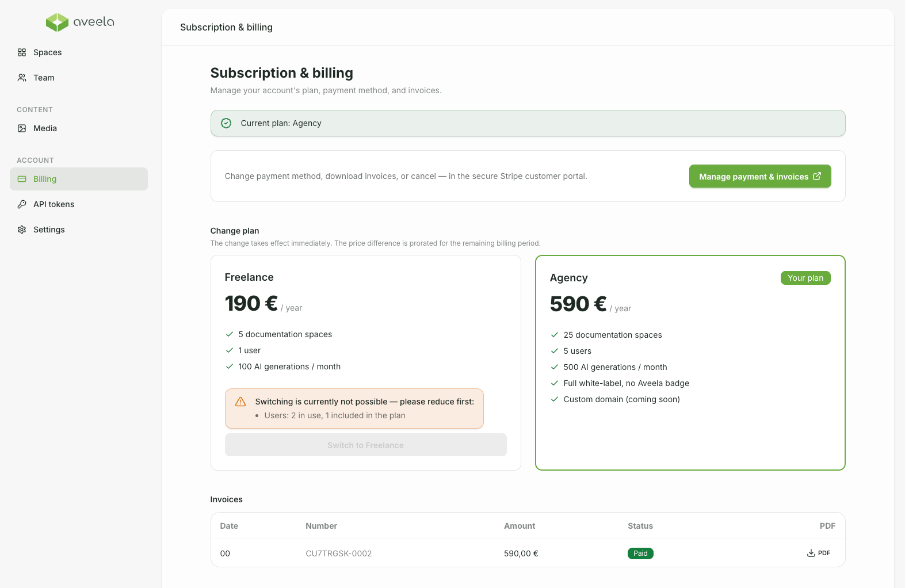Click the aveela logo icon
This screenshot has width=905, height=588.
(57, 22)
